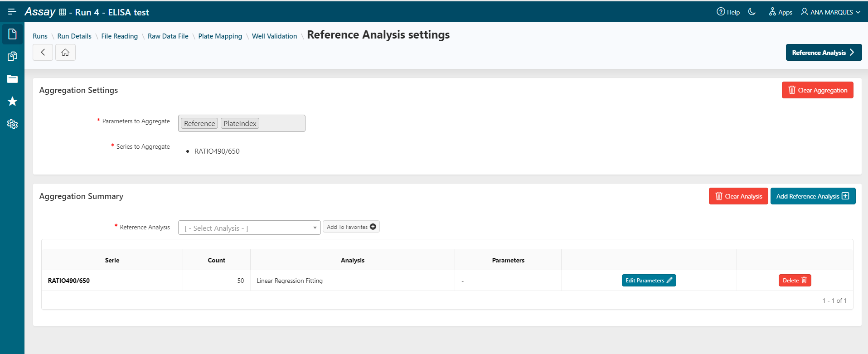This screenshot has width=868, height=354.
Task: Click Add Reference Analysis button
Action: tap(813, 196)
